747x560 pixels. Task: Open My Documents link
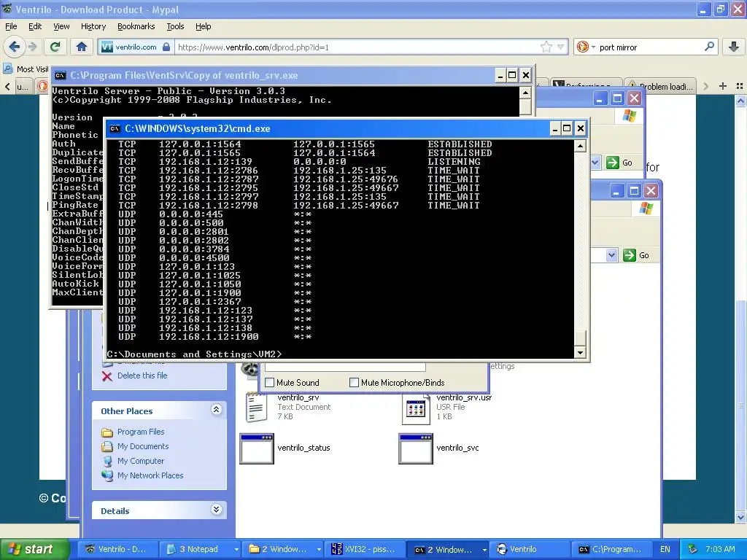(143, 446)
